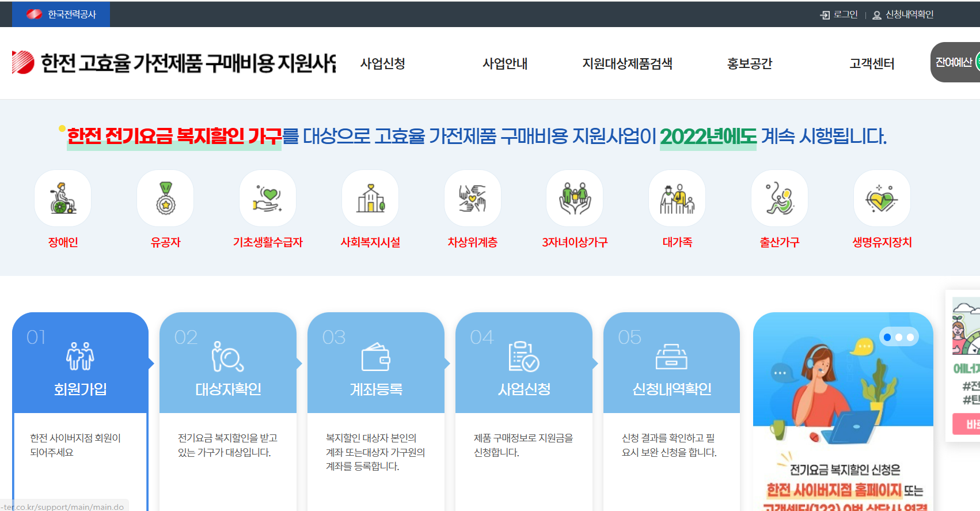Click text 복지할인 대상자 본인의 계좌 description
The width and height of the screenshot is (980, 511).
pyautogui.click(x=375, y=452)
